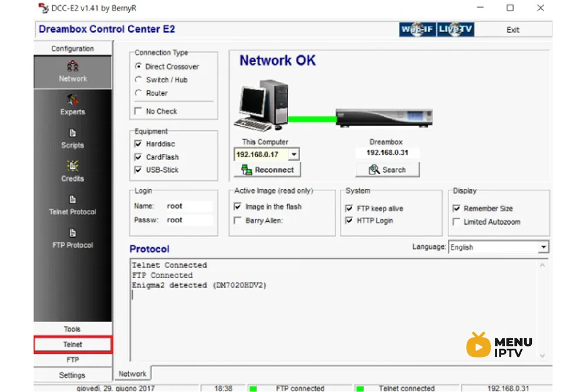
Task: Select the Network bottom tab
Action: (133, 373)
